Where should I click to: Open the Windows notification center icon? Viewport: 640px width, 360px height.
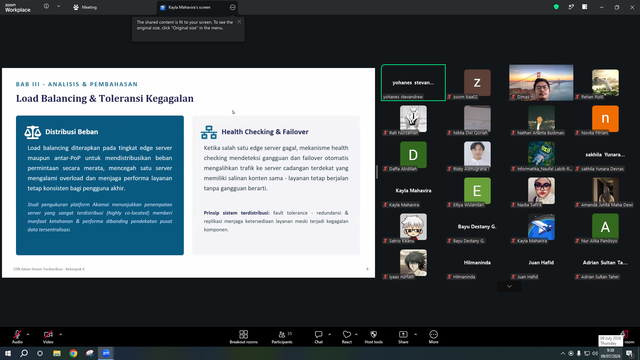click(x=629, y=353)
